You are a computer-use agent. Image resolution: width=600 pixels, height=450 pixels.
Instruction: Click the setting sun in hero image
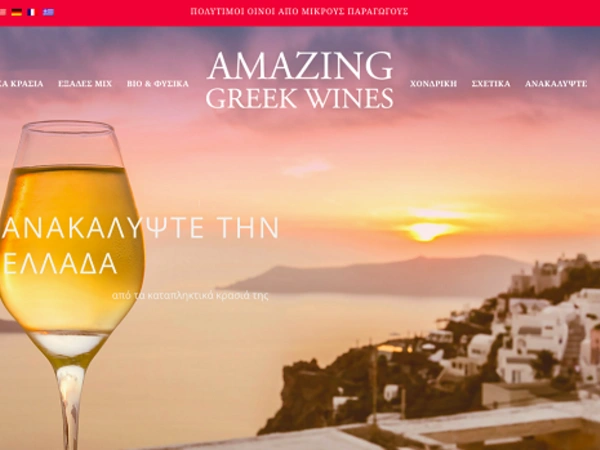pyautogui.click(x=429, y=230)
